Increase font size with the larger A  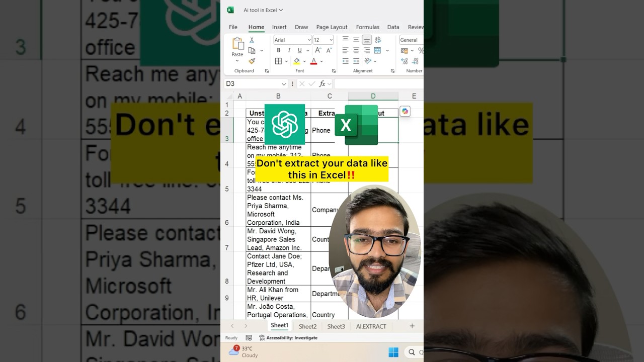pyautogui.click(x=318, y=50)
